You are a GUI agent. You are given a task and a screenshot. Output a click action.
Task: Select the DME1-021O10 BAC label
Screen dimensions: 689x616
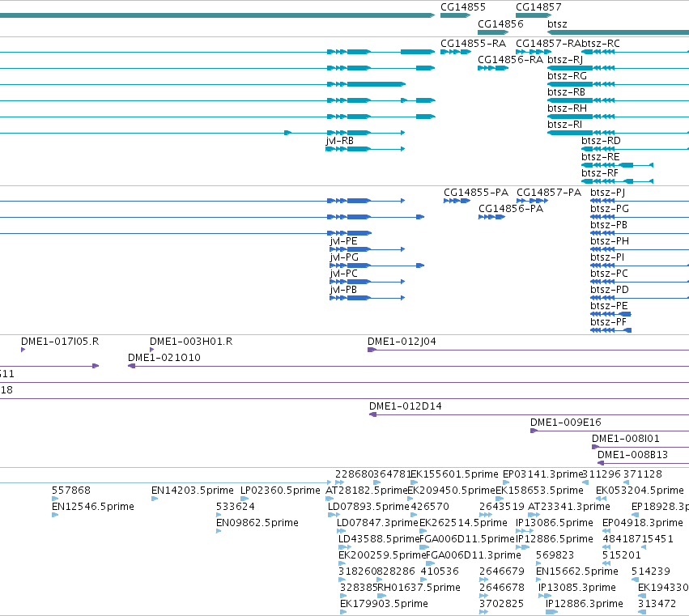click(x=164, y=358)
